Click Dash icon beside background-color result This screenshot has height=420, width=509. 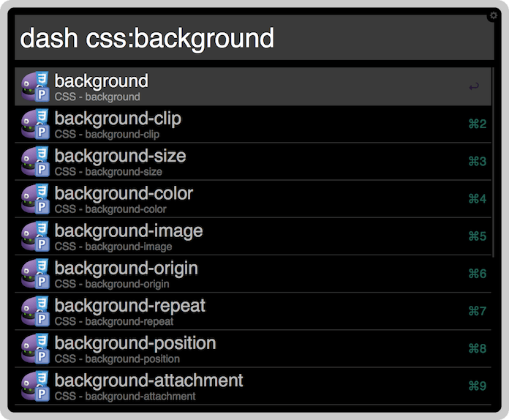click(35, 199)
